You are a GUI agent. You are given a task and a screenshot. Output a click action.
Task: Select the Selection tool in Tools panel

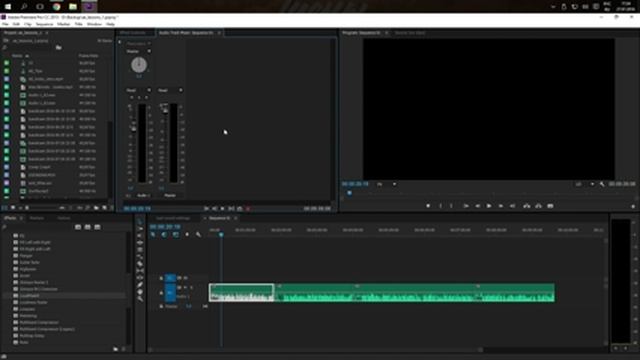[x=140, y=222]
